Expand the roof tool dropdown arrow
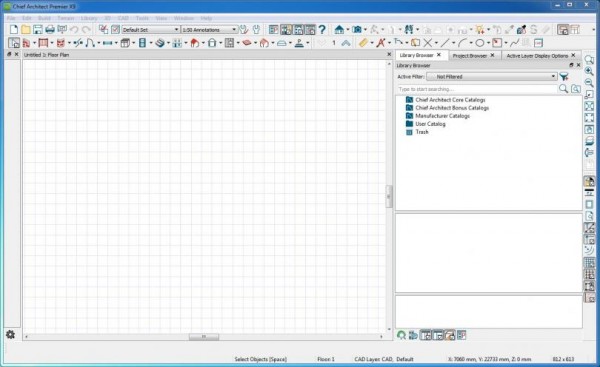Viewport: 600px width, 367px height. pos(203,43)
